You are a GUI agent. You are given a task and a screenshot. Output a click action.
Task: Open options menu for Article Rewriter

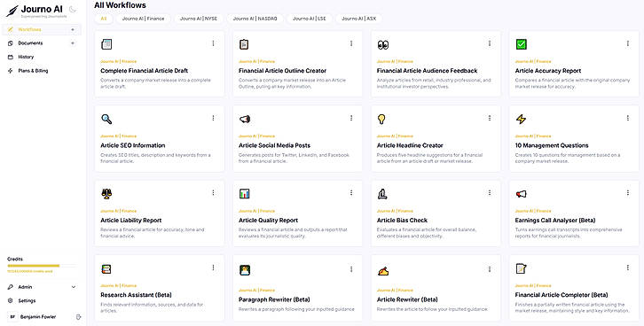[490, 269]
